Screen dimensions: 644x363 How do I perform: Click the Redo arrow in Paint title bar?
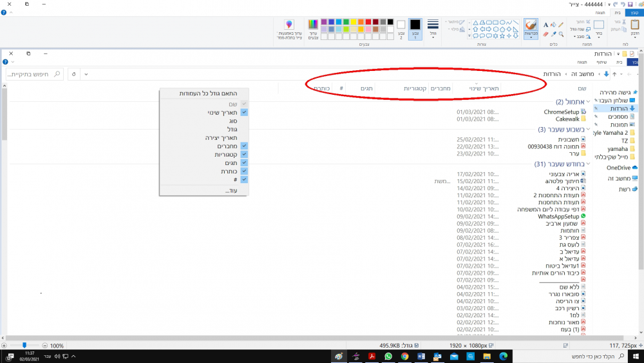tap(616, 5)
